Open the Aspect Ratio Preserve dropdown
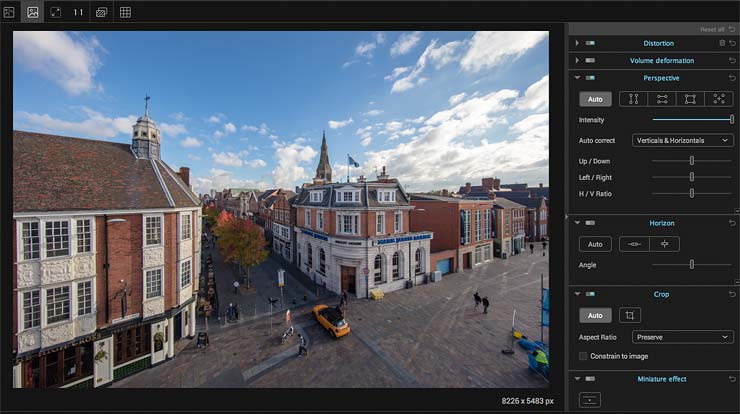Viewport: 740px width, 414px height. point(682,337)
